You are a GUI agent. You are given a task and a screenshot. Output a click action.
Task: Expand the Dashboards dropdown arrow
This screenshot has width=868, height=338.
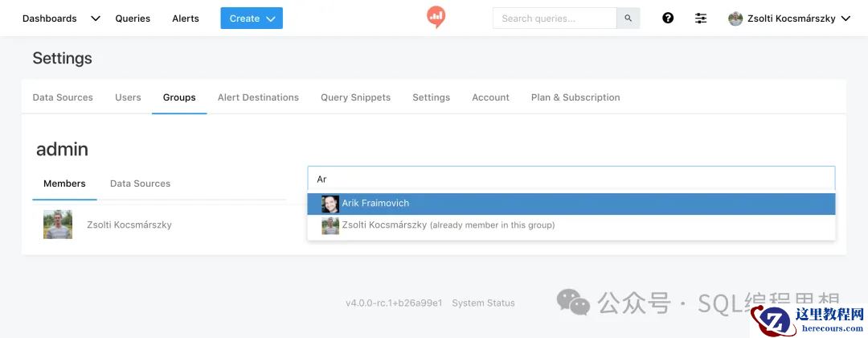tap(96, 19)
